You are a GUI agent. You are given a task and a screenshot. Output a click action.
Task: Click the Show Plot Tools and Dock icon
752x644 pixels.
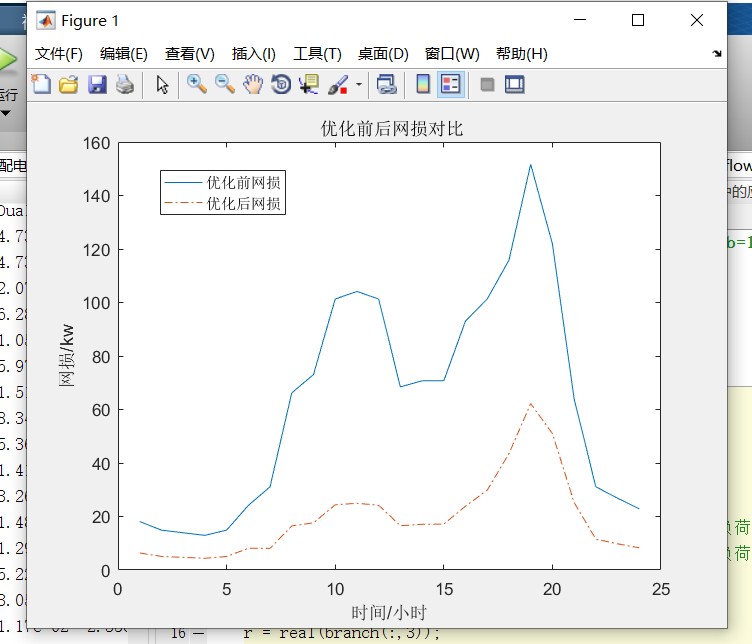pos(515,84)
